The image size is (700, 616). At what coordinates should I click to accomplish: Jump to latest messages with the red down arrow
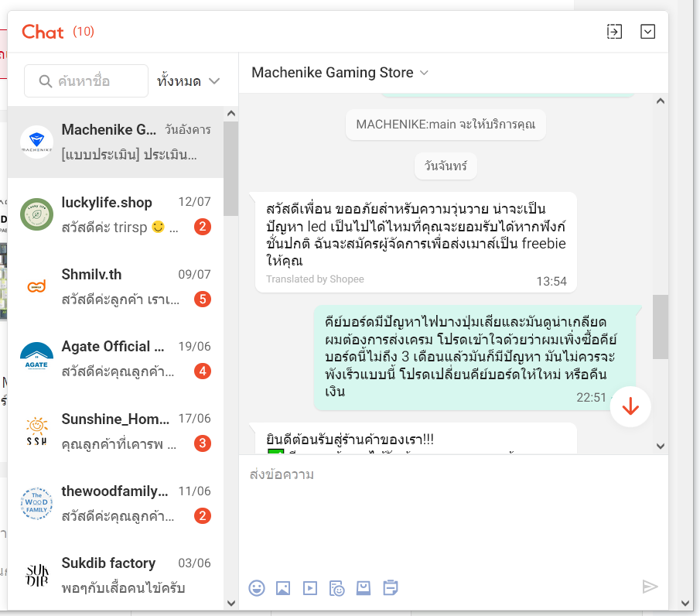630,406
